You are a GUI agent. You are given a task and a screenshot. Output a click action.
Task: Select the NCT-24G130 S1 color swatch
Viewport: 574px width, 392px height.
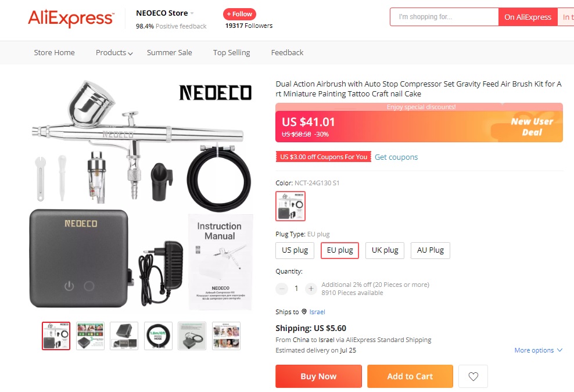click(290, 206)
